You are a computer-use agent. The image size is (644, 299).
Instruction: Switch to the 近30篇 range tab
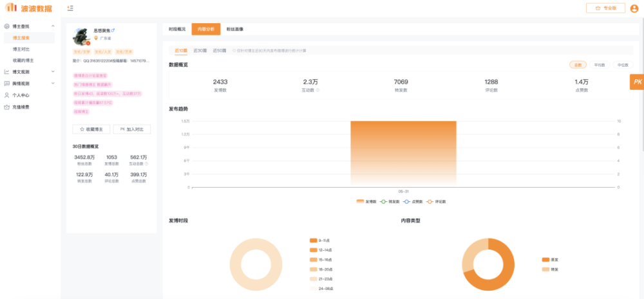[x=200, y=51]
